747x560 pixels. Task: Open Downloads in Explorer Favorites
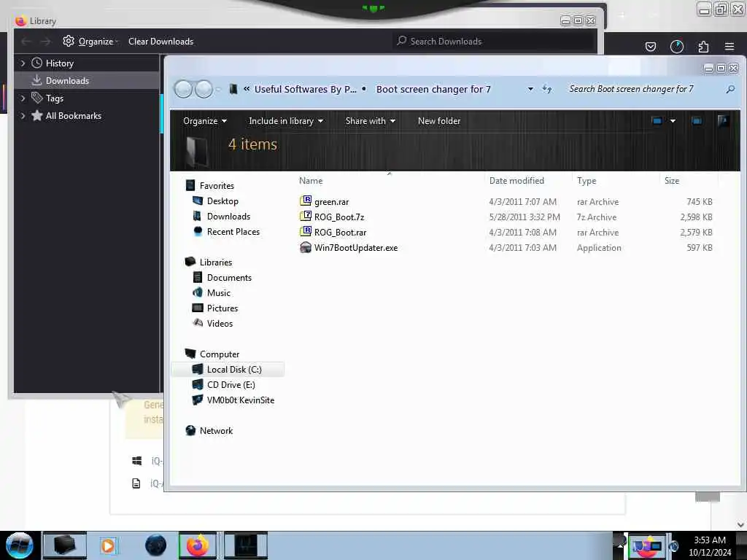pyautogui.click(x=228, y=216)
